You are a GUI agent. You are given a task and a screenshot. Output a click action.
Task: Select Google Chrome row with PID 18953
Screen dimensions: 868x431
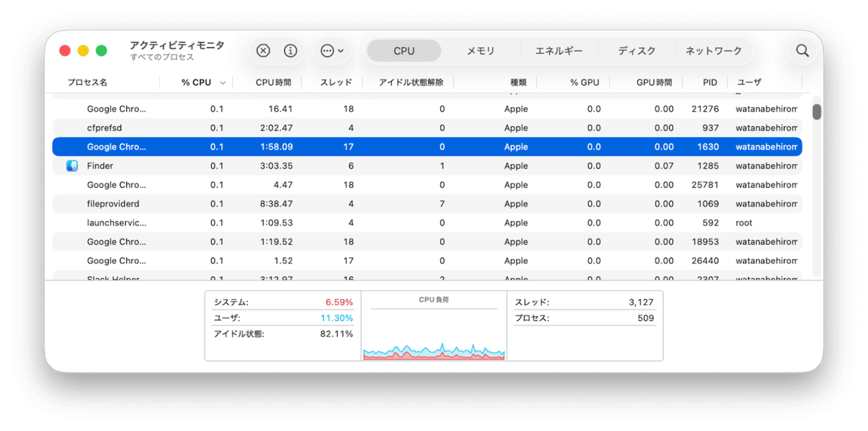427,242
